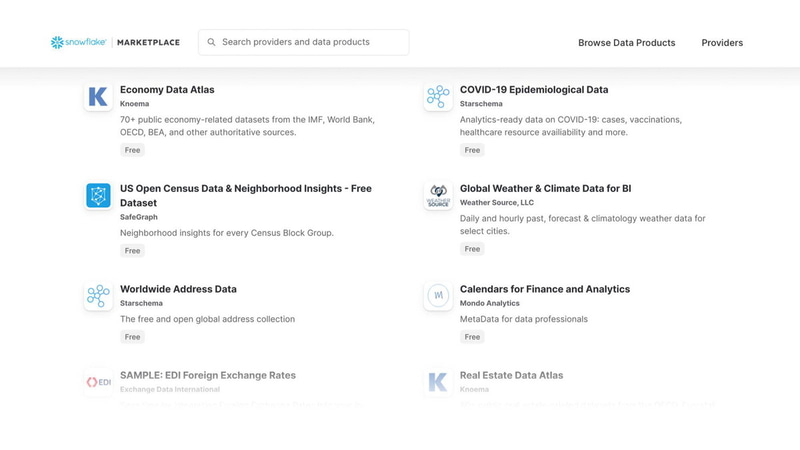800x450 pixels.
Task: Go to the Providers page
Action: coord(722,43)
